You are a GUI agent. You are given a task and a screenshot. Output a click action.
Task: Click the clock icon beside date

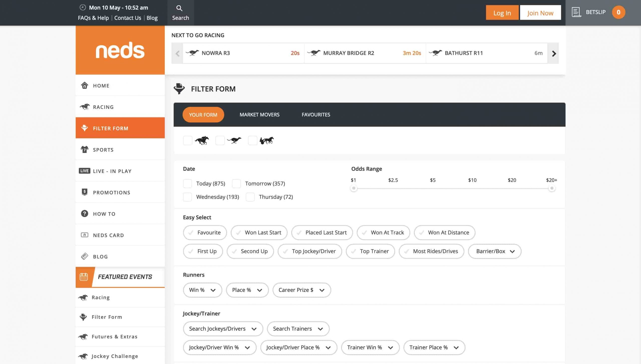pyautogui.click(x=83, y=7)
